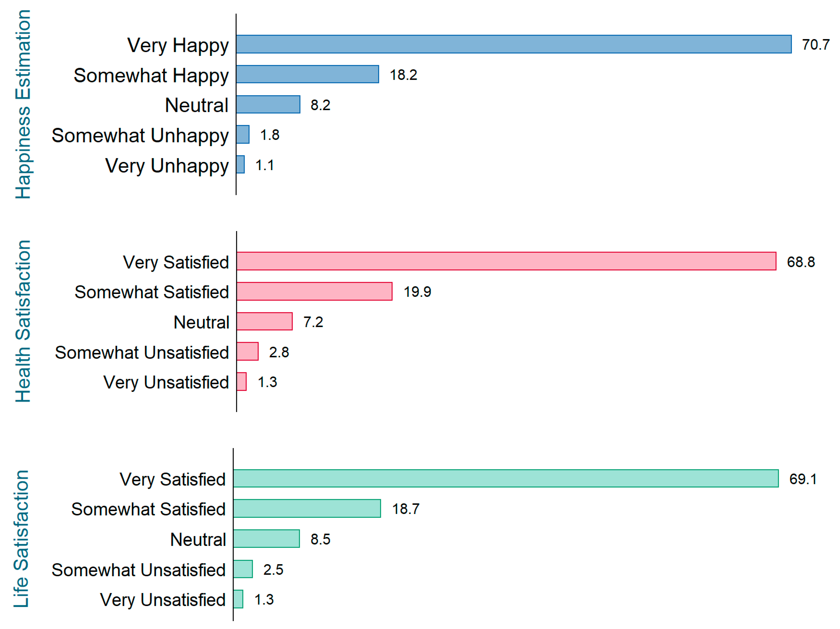
Task: Select the pink Very Satisfied bar
Action: (506, 261)
